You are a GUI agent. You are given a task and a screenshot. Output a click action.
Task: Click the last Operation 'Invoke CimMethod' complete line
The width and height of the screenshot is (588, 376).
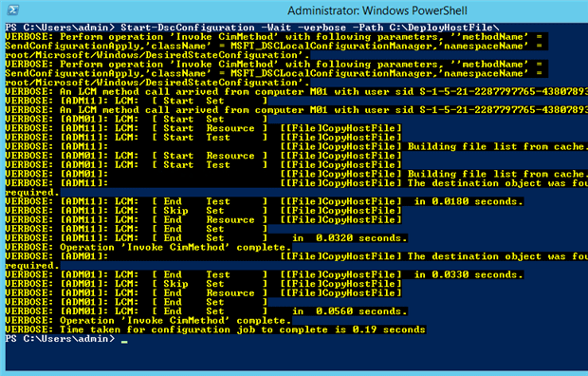148,321
